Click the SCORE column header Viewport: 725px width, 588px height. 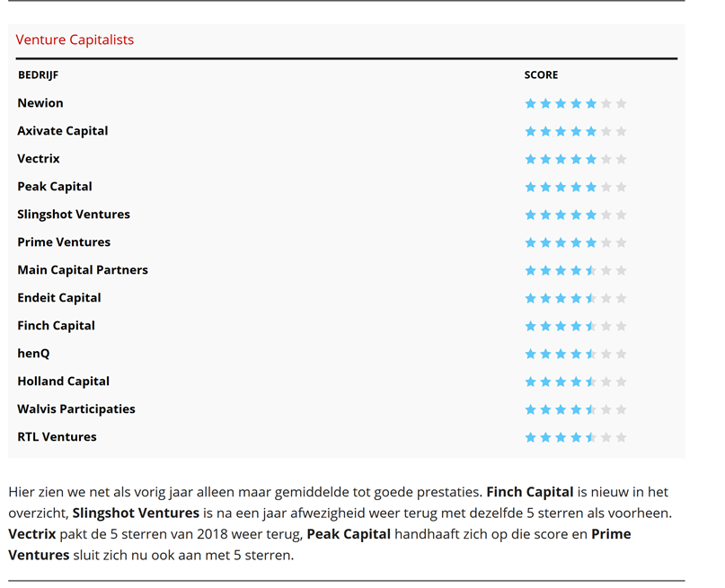click(x=541, y=75)
